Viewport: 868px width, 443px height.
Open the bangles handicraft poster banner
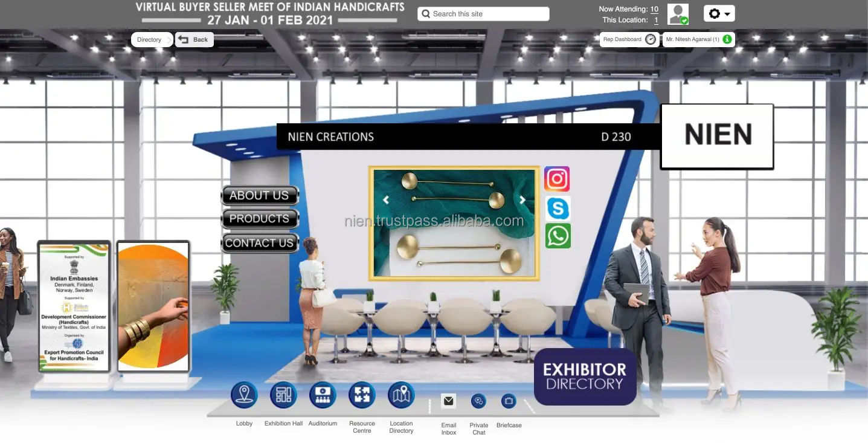click(153, 306)
